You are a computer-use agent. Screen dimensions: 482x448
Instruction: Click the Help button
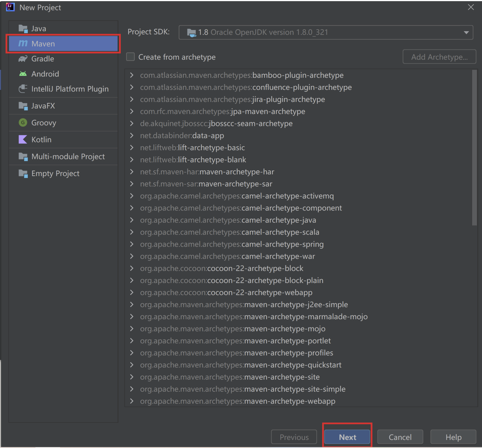(x=453, y=437)
